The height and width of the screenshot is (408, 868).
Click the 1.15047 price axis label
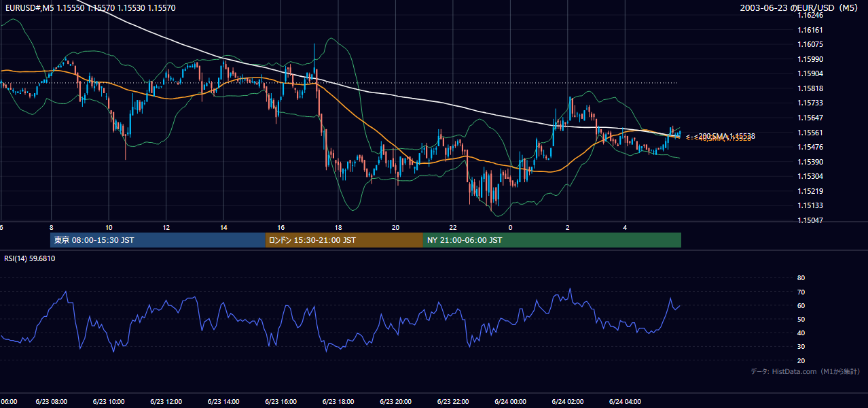(x=811, y=220)
